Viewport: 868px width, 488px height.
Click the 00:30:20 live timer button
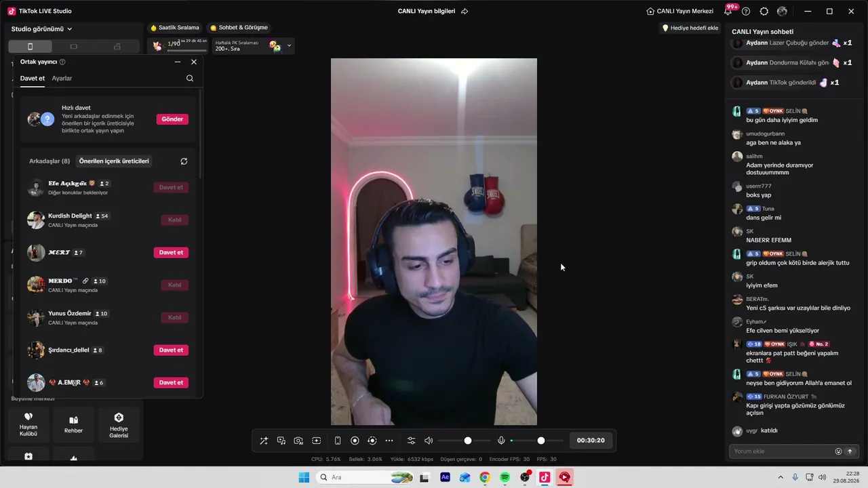591,441
